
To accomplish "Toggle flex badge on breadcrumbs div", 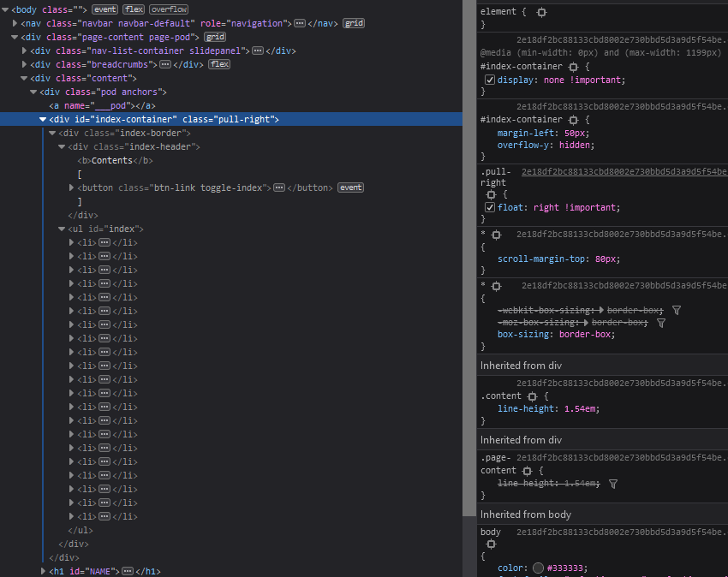I will [x=219, y=64].
